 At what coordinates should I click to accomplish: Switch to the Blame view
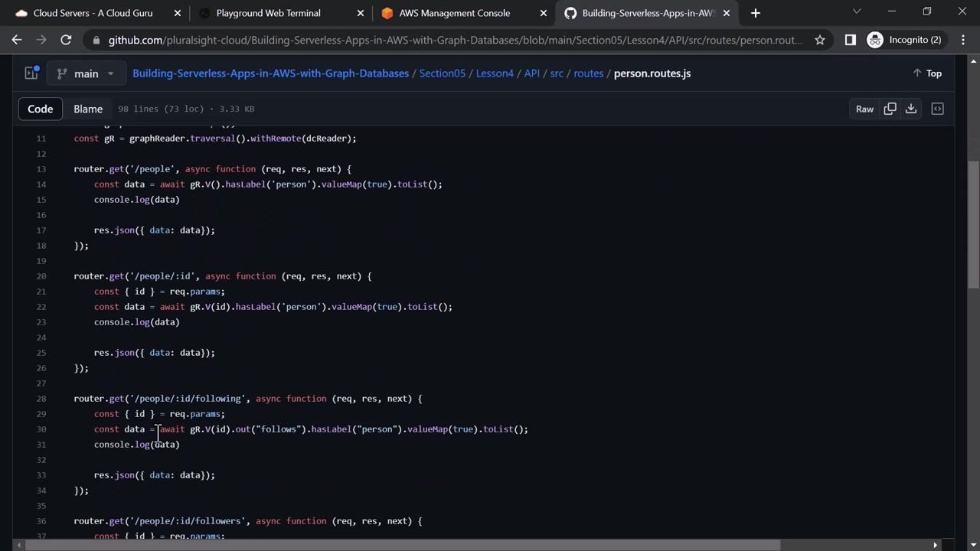88,109
